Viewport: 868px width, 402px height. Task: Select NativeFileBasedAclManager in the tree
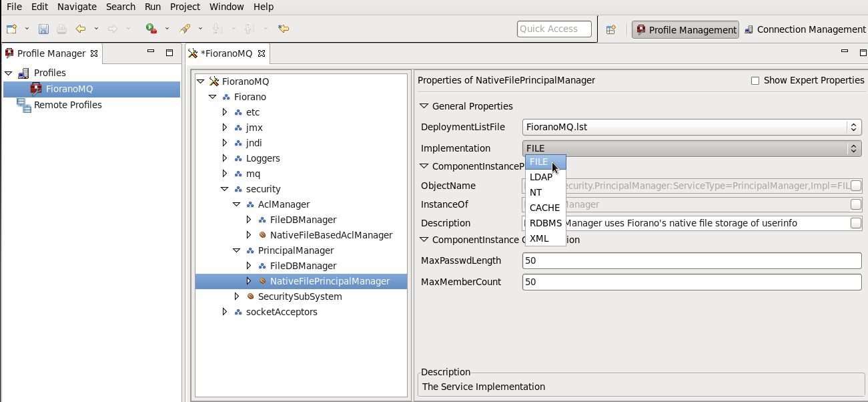(x=331, y=235)
